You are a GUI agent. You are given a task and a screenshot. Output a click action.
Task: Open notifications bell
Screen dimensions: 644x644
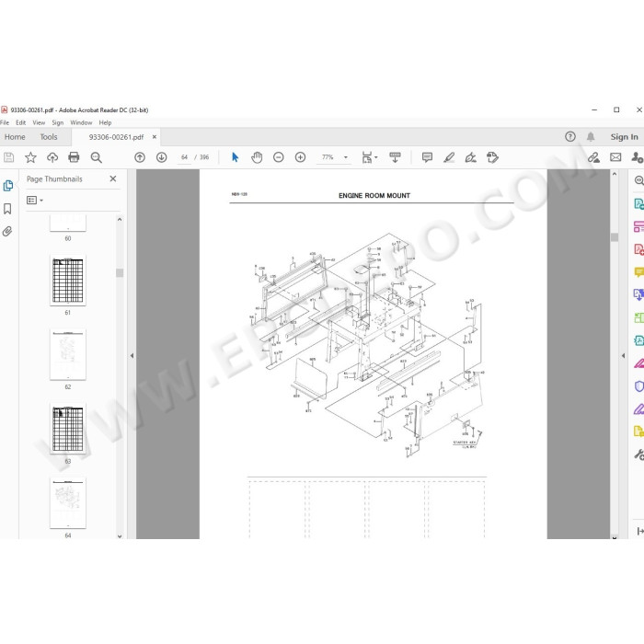(591, 137)
